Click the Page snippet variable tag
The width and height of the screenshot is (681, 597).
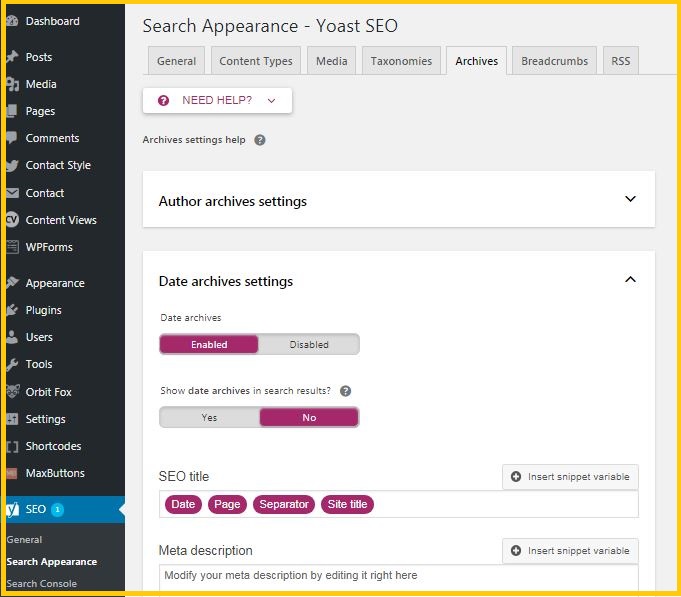click(x=227, y=504)
